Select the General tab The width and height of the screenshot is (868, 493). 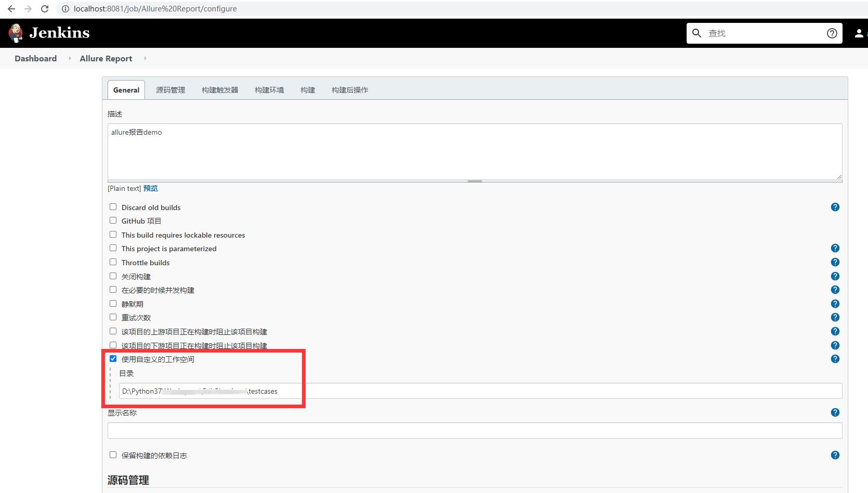(126, 90)
